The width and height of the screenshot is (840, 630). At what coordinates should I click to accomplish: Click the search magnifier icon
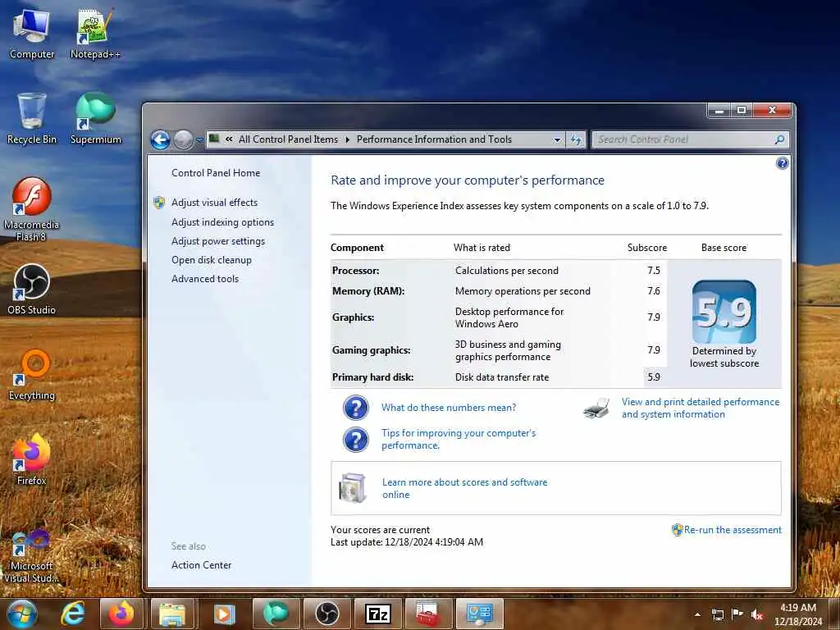780,139
